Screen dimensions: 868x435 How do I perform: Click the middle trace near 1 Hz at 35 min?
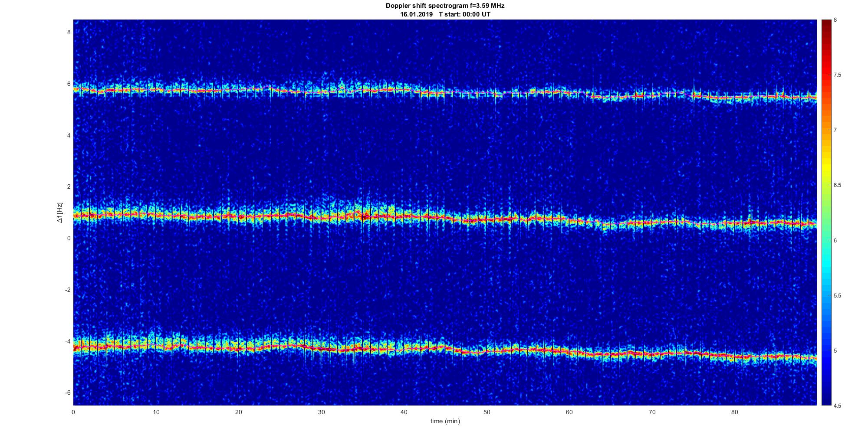coord(363,215)
